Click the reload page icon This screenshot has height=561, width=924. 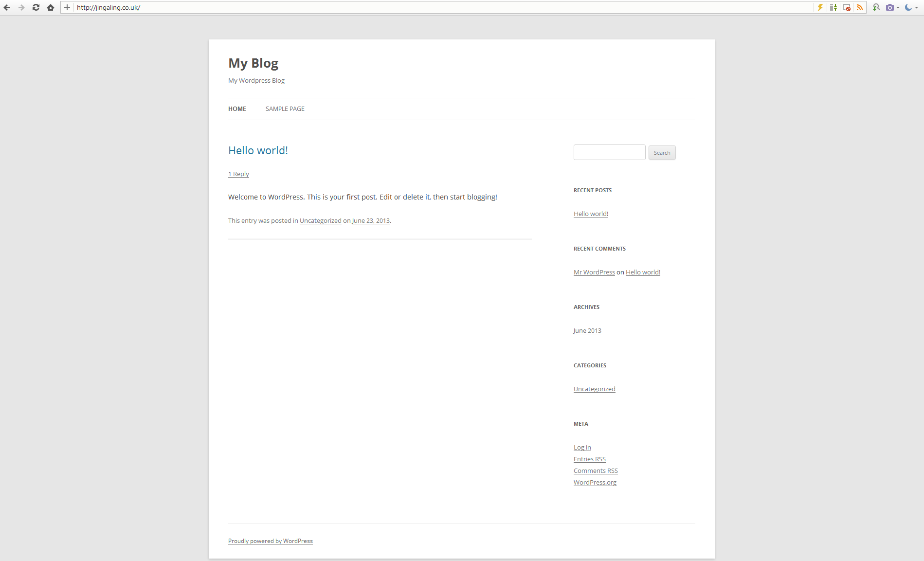click(x=36, y=7)
